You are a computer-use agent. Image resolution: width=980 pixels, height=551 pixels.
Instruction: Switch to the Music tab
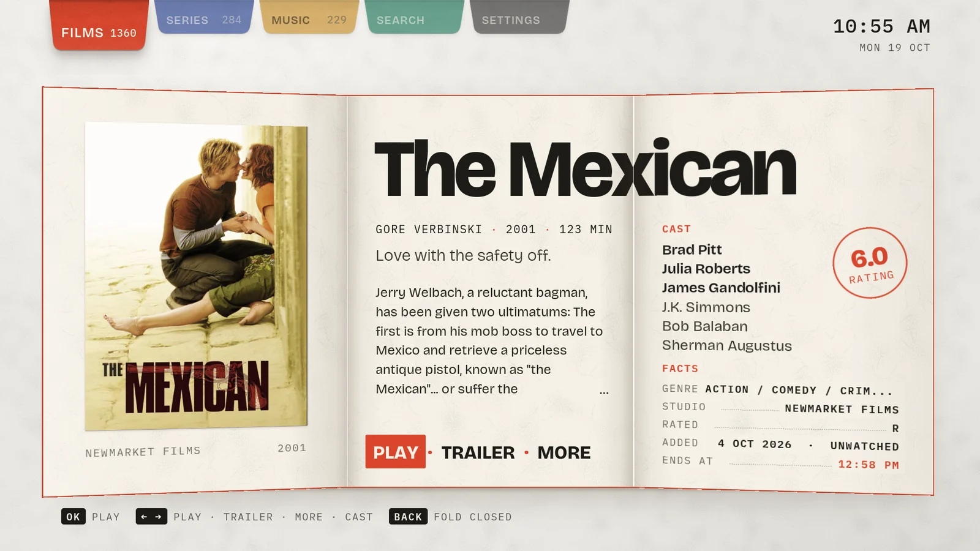pyautogui.click(x=309, y=17)
